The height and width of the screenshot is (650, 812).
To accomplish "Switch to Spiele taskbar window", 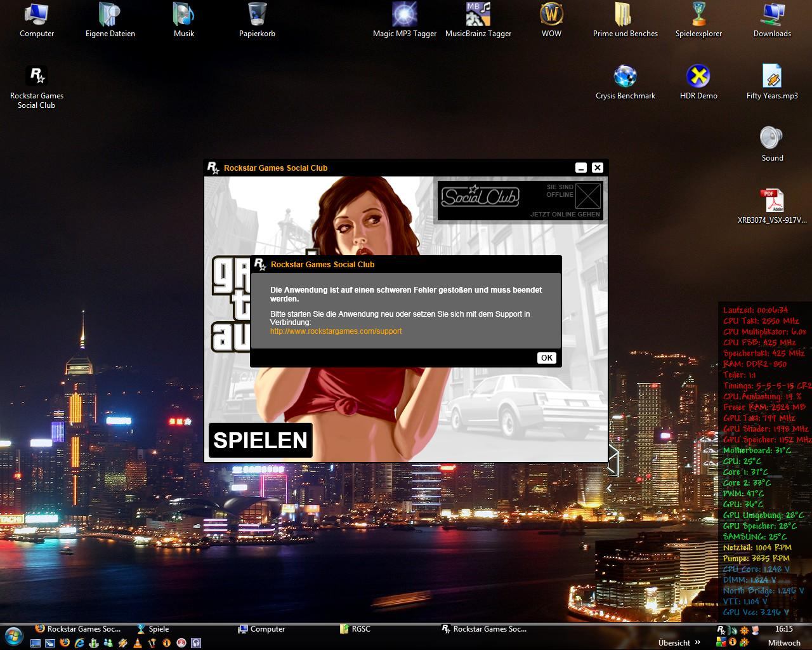I will [153, 629].
